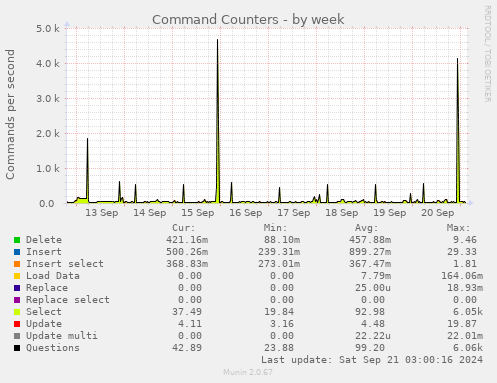Click the 'Load Data' legend label
Viewport: 497px width, 383px height.
tap(53, 276)
